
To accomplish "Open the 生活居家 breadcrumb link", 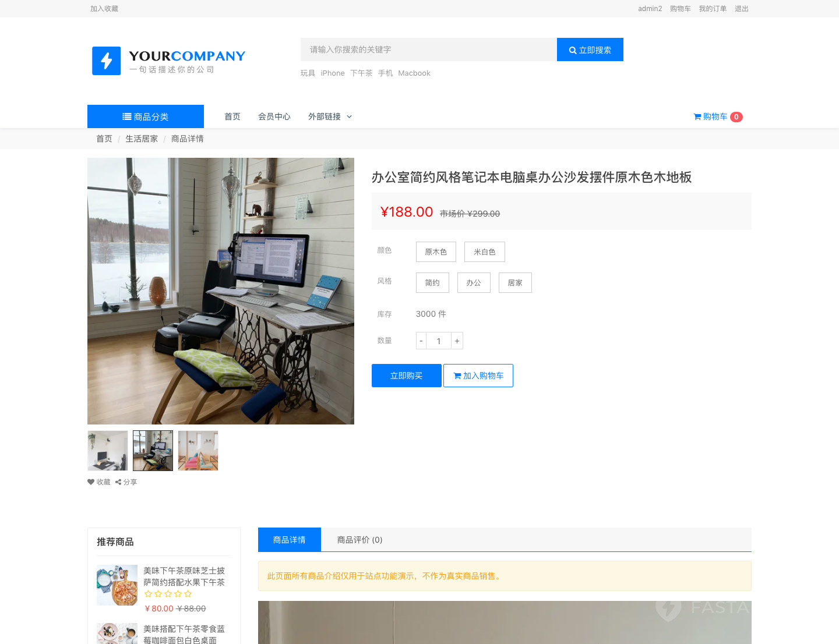I will tap(142, 139).
